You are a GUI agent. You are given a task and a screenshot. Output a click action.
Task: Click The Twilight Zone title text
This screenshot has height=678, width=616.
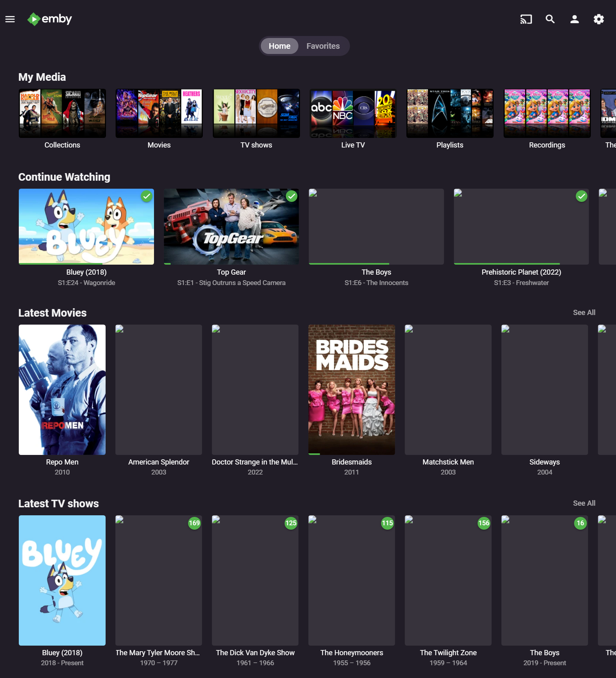[x=448, y=653]
